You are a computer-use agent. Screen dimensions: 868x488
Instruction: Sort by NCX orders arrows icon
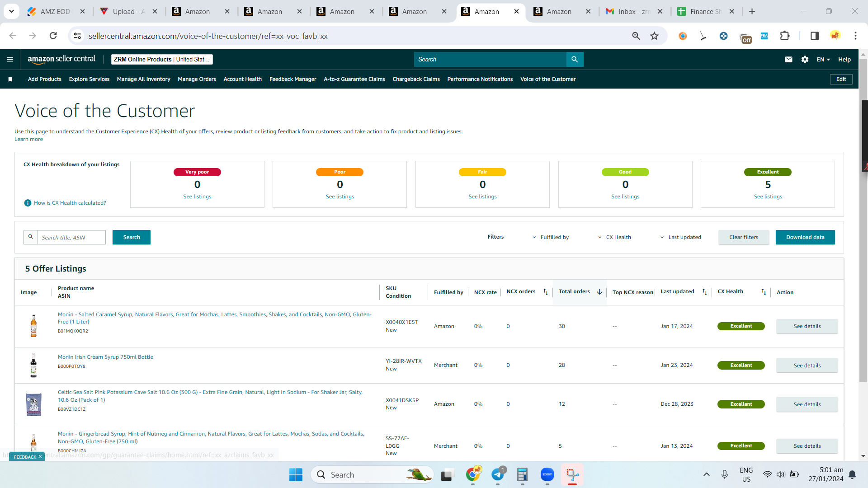tap(546, 292)
